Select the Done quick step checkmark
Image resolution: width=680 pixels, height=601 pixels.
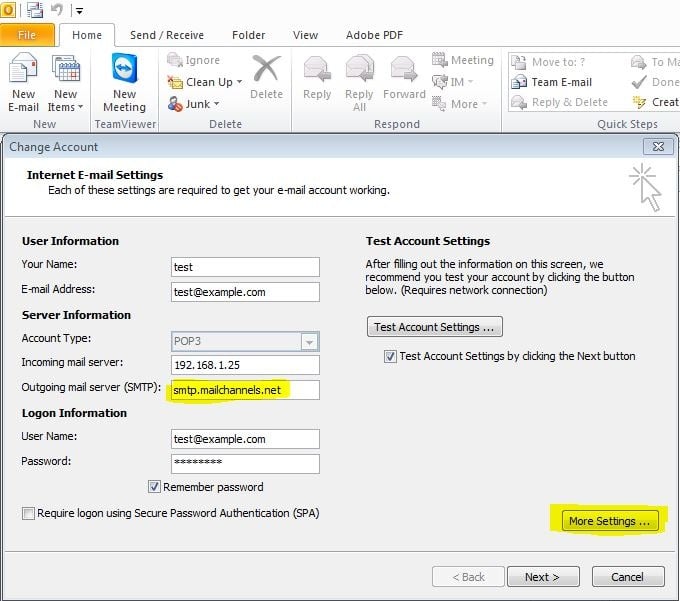pyautogui.click(x=639, y=82)
